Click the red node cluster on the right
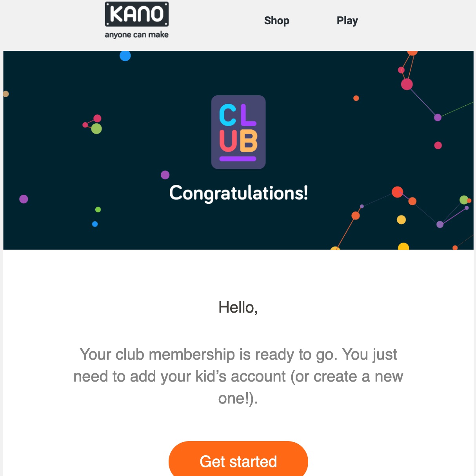The image size is (476, 476). [406, 83]
